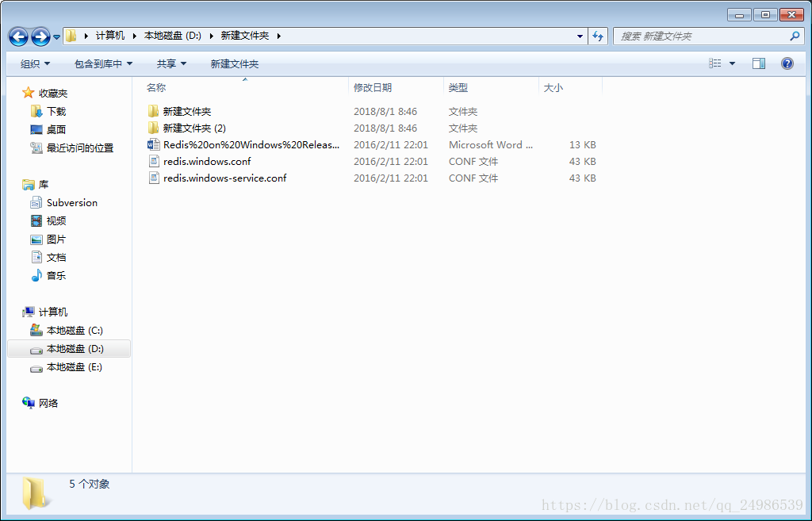Change view with the view icon

click(x=715, y=63)
